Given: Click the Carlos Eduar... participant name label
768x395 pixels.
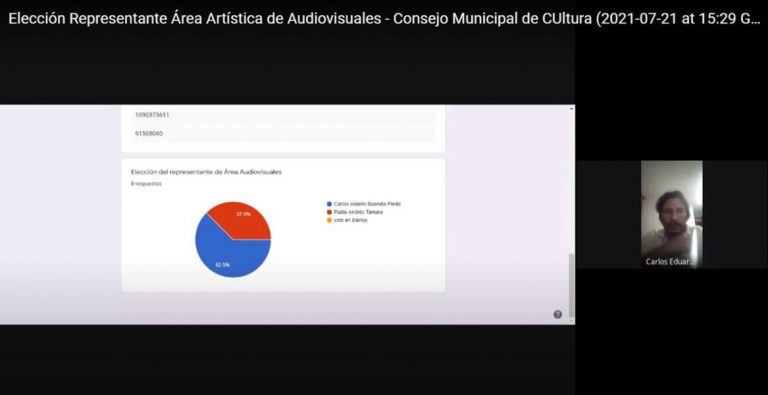Looking at the screenshot, I should pos(670,262).
